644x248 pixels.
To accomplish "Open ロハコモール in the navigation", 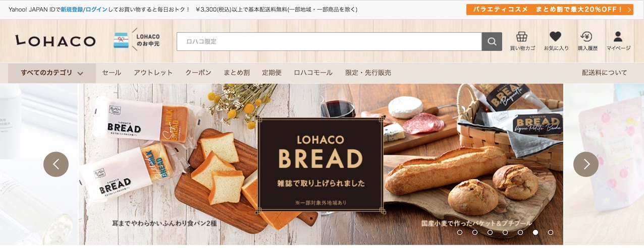I will (313, 73).
